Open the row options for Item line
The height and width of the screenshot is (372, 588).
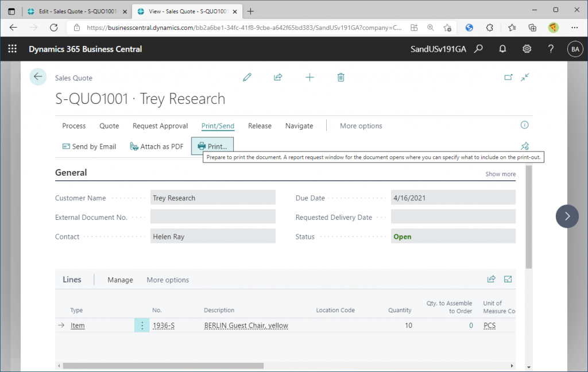coord(142,325)
